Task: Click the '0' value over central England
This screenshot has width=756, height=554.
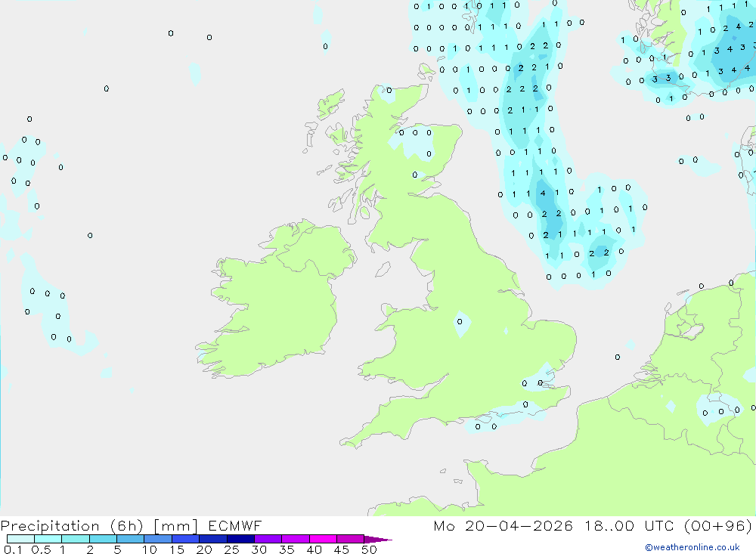Action: pyautogui.click(x=460, y=322)
